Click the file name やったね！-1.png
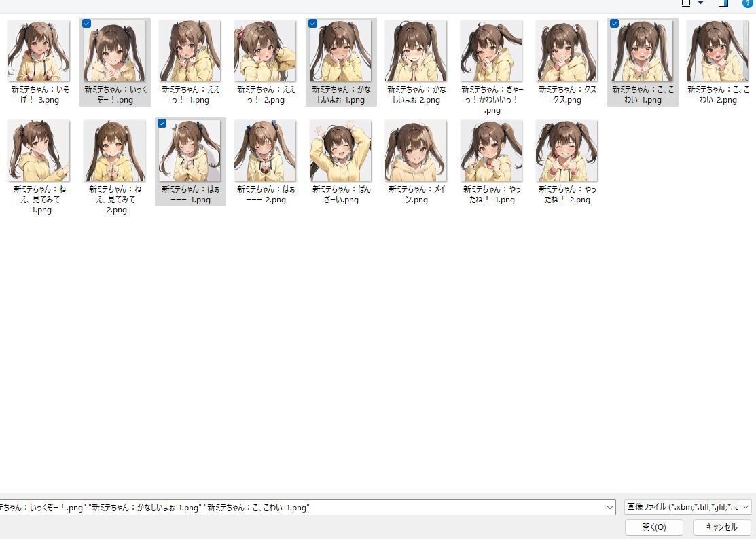Viewport: 756px width, 539px height. tap(491, 194)
